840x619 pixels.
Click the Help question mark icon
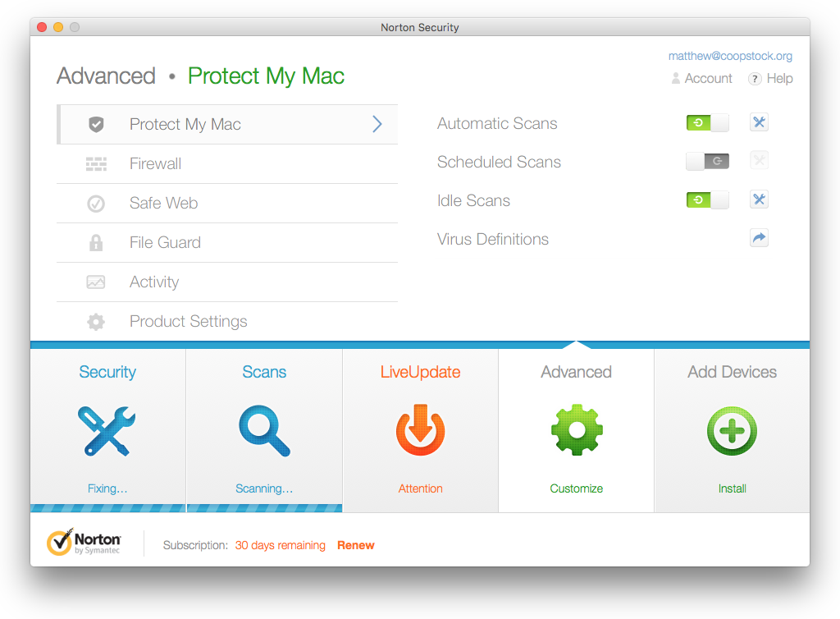click(x=755, y=79)
